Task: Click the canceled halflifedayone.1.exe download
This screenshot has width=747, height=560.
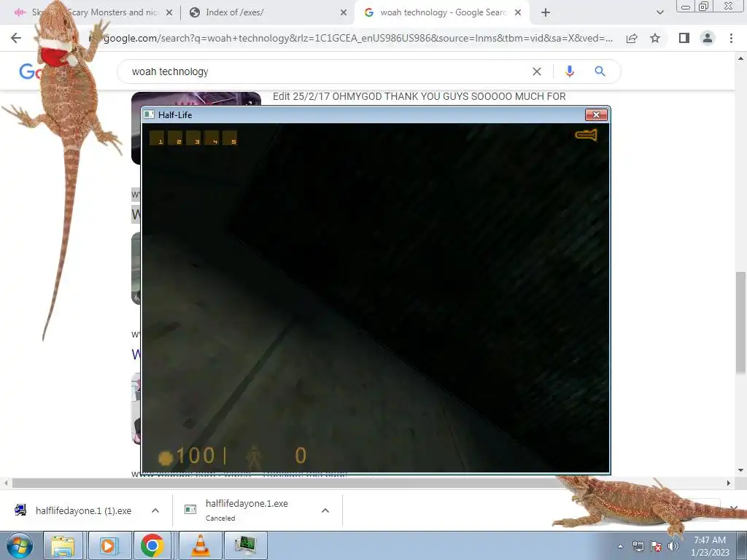Action: pos(247,510)
